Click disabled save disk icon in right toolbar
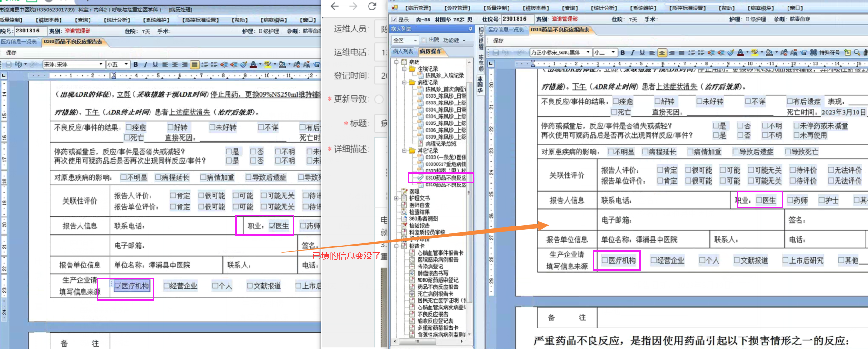 tap(496, 52)
